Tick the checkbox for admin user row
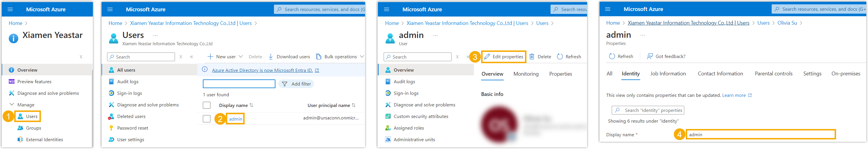 (207, 119)
